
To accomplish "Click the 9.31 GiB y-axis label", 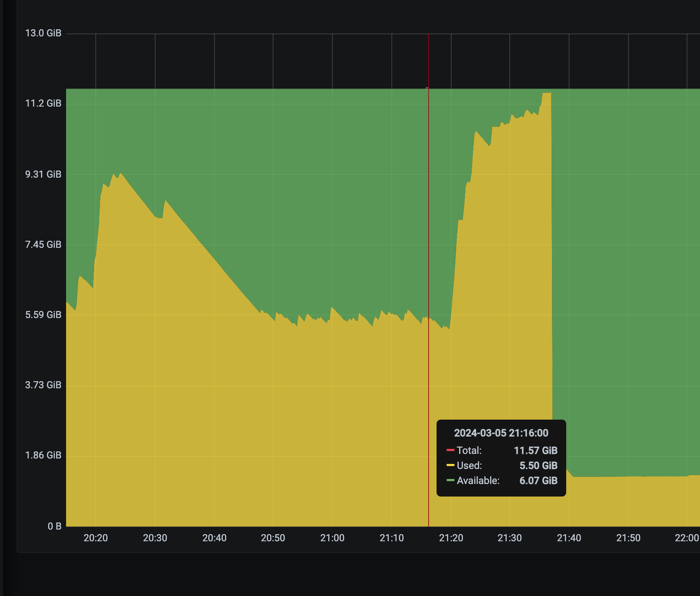I will pos(43,174).
